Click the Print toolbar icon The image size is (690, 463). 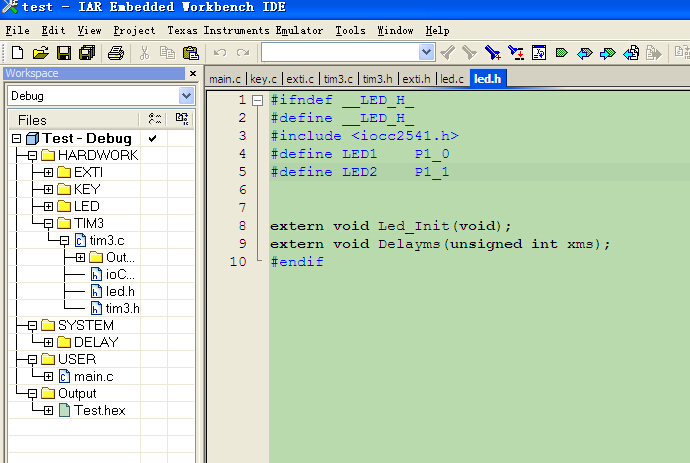point(116,53)
